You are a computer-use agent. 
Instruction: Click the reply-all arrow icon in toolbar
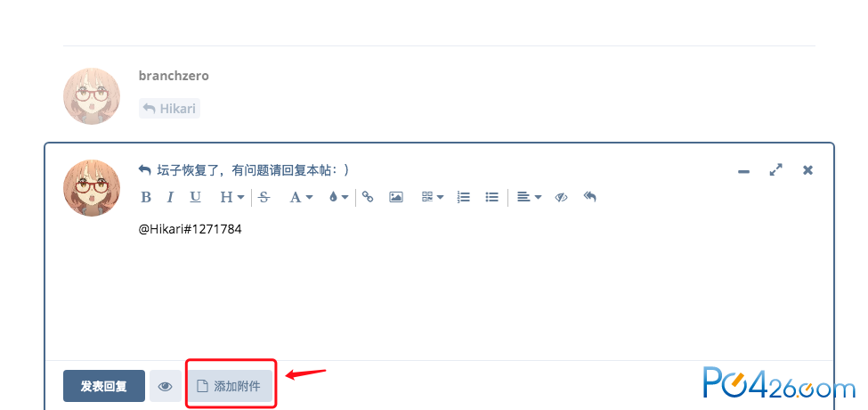coord(590,197)
